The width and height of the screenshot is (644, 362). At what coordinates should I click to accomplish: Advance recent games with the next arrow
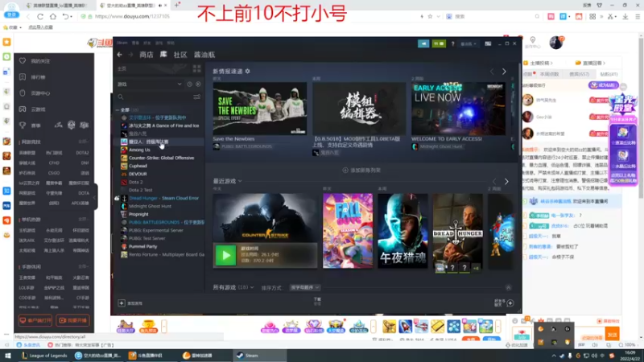pos(506,182)
